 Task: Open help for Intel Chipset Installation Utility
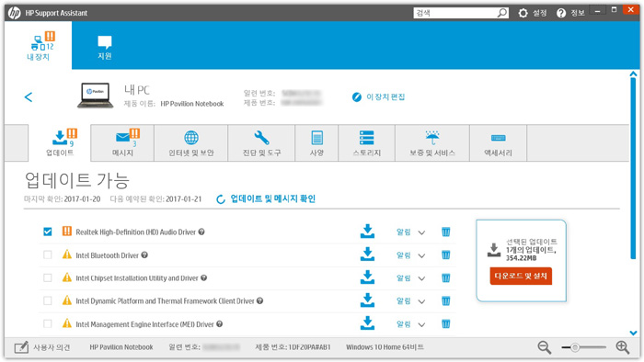tap(203, 278)
